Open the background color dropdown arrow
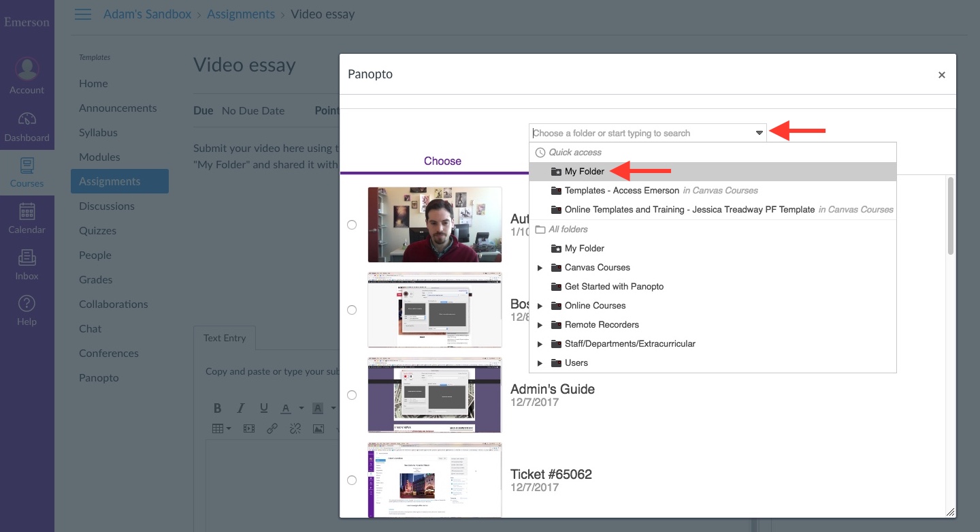Viewport: 980px width, 532px height. pos(333,409)
